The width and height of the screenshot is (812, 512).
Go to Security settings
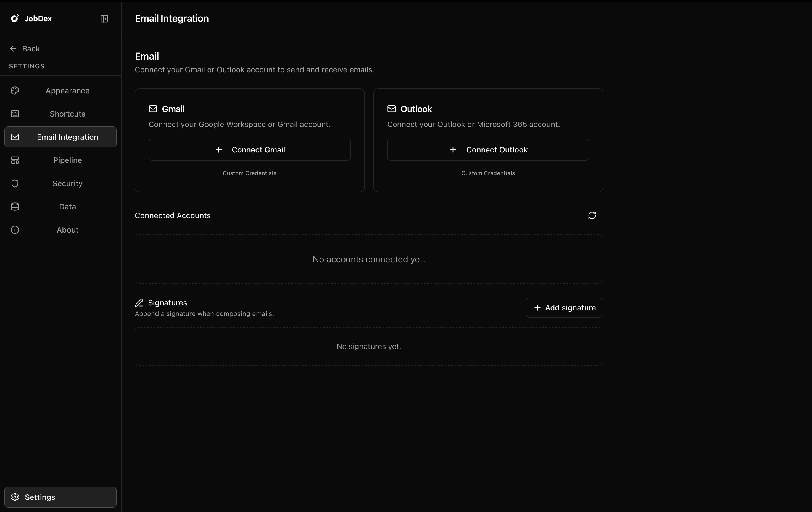pos(60,183)
